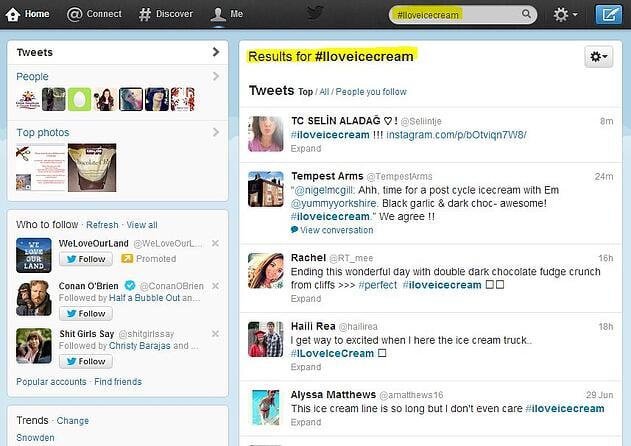
Task: Expand the Tweets sidebar section chevron
Action: point(216,52)
